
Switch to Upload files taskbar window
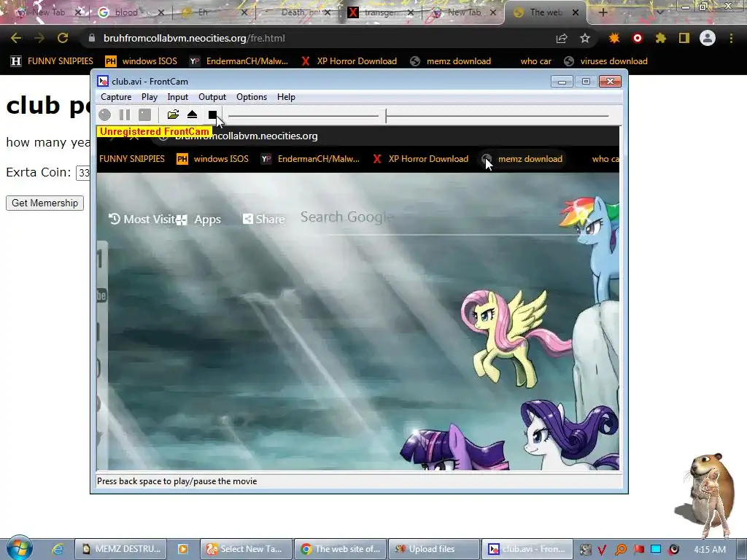click(434, 549)
